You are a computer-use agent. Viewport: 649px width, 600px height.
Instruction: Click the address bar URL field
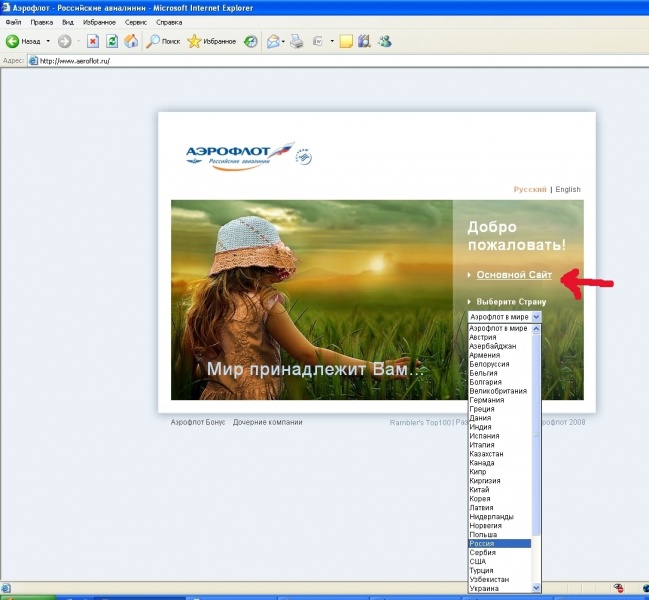click(x=300, y=61)
